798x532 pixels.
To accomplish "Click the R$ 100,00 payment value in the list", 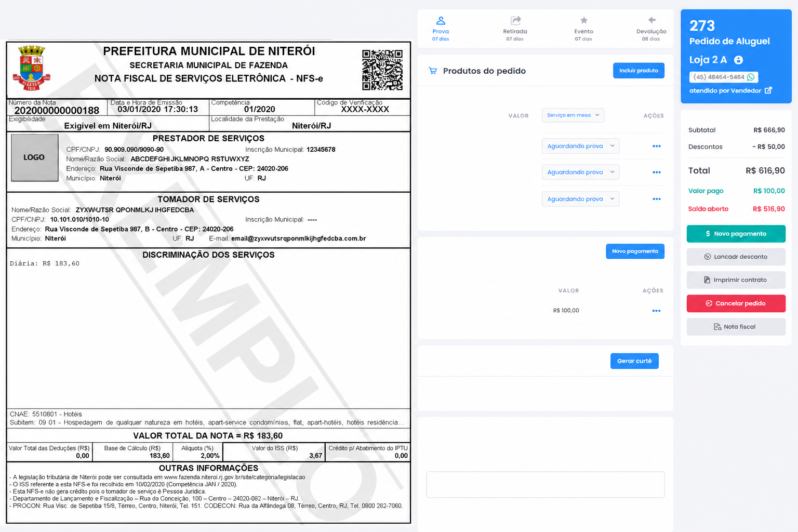I will coord(566,311).
